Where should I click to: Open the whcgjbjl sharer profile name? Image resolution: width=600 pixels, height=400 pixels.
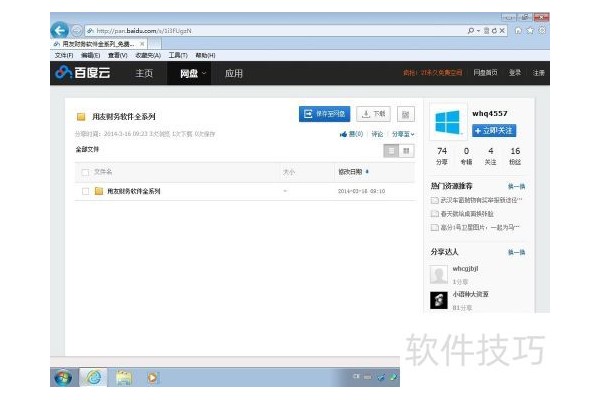point(465,269)
